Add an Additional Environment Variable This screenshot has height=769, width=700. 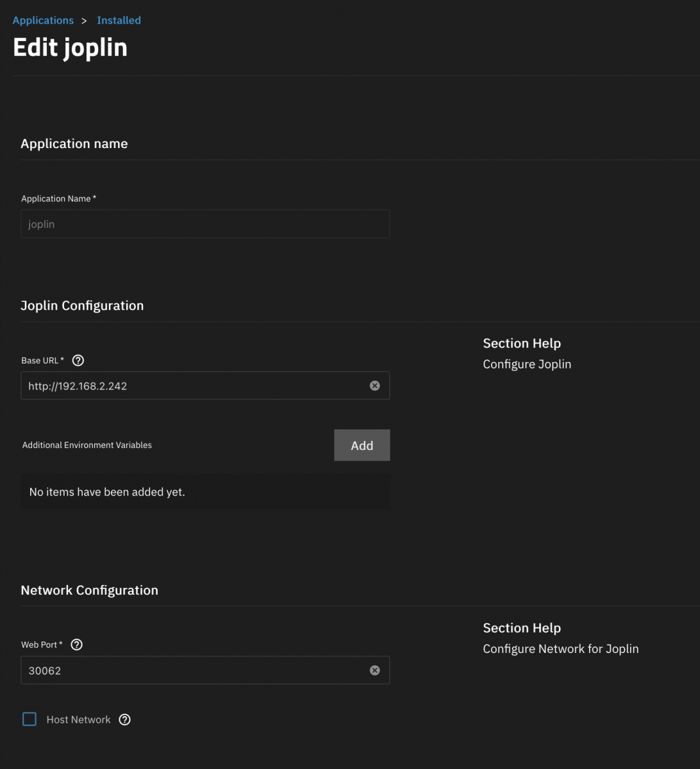362,445
